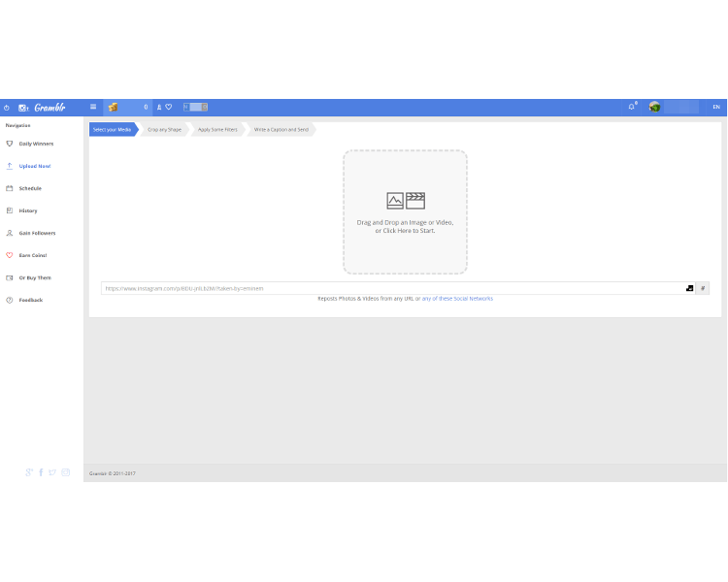Click the image icon inside the URL field
The height and width of the screenshot is (582, 728).
click(689, 288)
